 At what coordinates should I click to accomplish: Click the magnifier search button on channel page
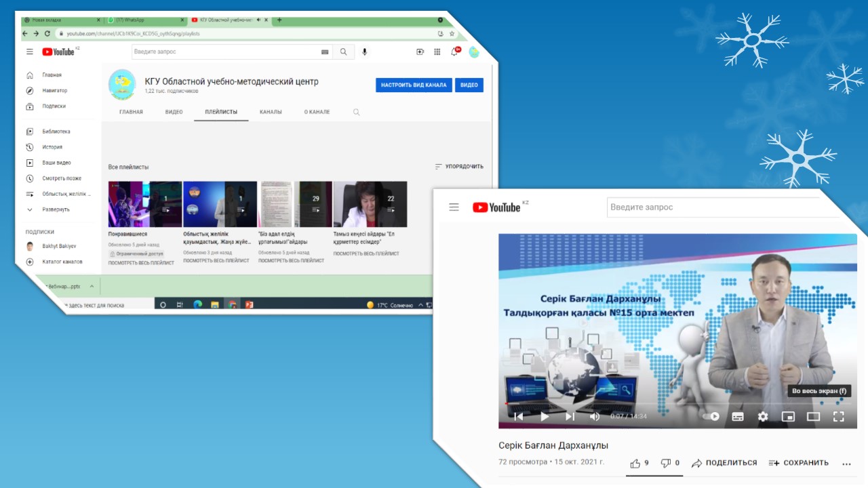click(x=344, y=52)
